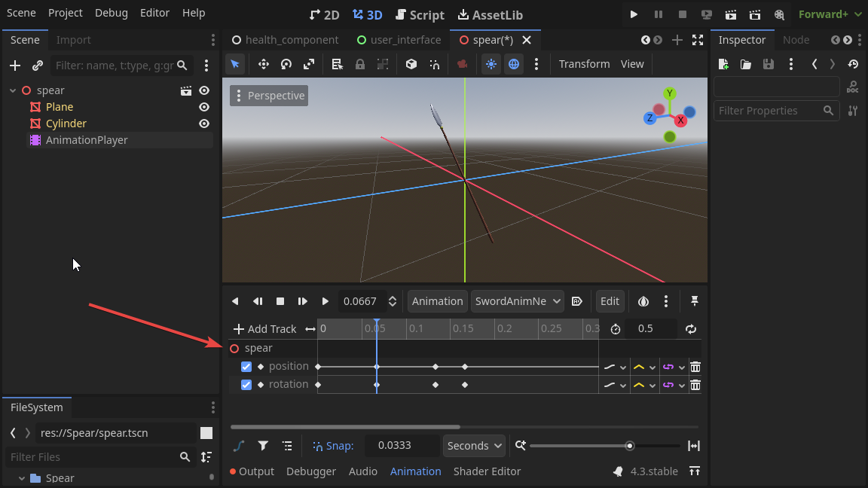This screenshot has height=488, width=868.
Task: Lock the selected node
Action: [360, 64]
